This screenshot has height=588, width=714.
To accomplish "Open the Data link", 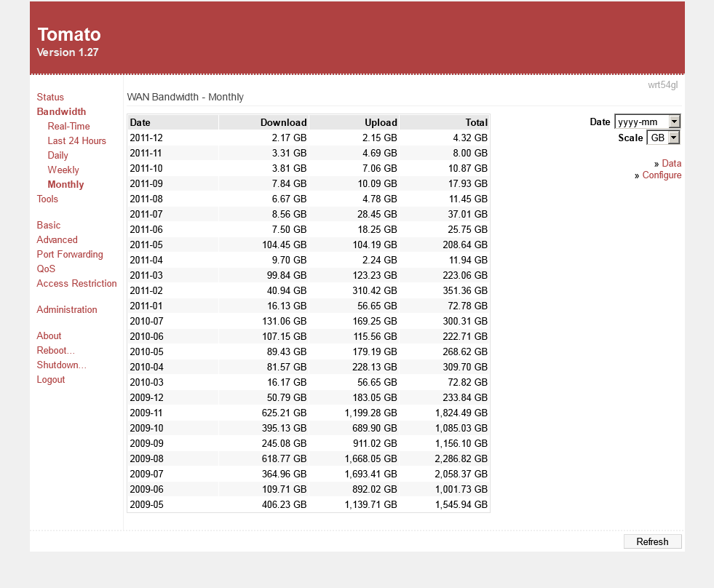I will [x=671, y=164].
